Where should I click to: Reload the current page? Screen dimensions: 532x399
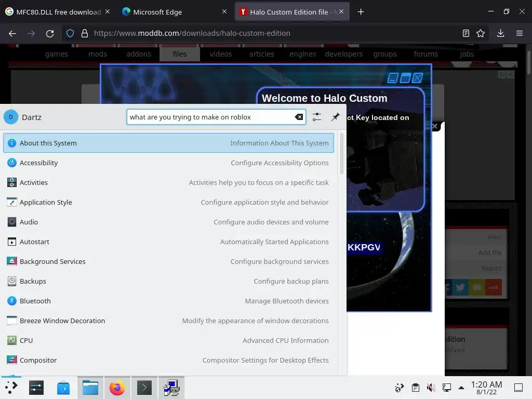coord(50,33)
